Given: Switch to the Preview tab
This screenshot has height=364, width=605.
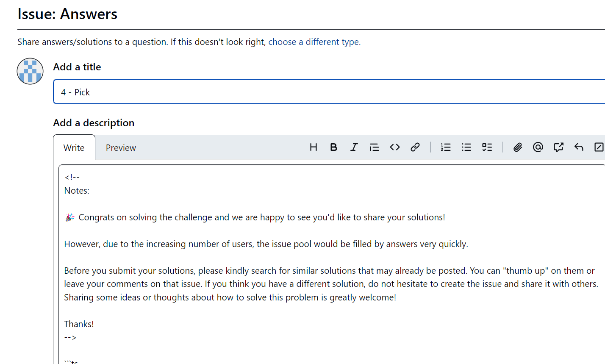Looking at the screenshot, I should [x=121, y=147].
